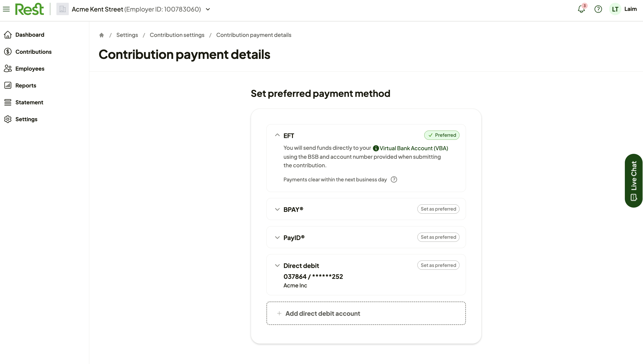
Task: Open the employer selection dropdown
Action: 208,9
